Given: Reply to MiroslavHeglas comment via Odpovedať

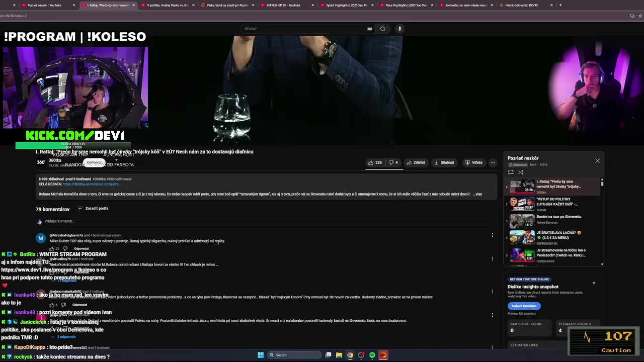Looking at the screenshot, I should pos(82,248).
